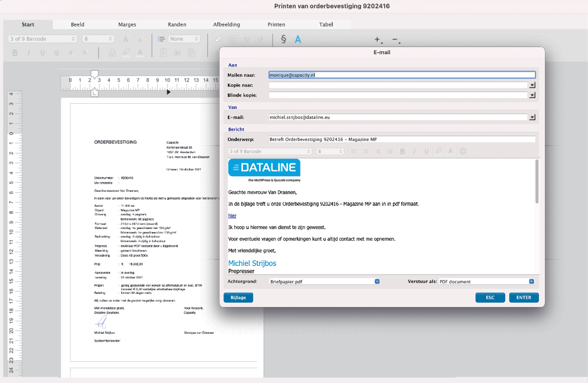588x383 pixels.
Task: Open the e-mail font name dropdown
Action: (x=270, y=152)
